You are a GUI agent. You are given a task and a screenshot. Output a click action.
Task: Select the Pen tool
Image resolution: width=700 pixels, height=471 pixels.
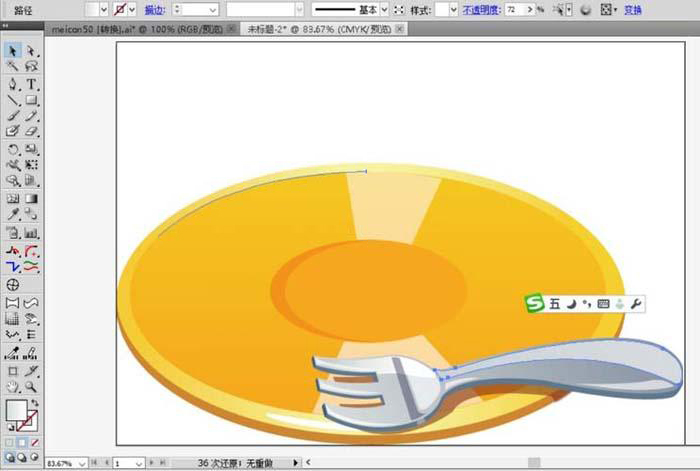pyautogui.click(x=12, y=84)
